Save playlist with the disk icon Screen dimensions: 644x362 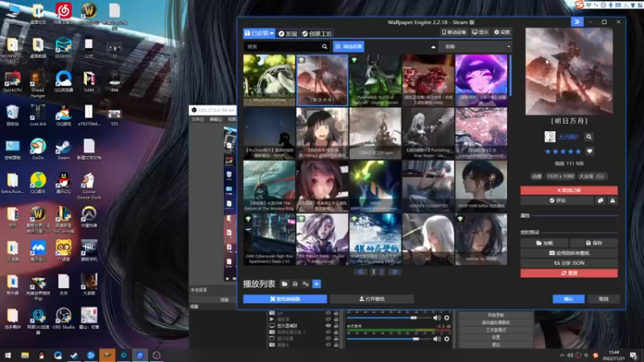[x=295, y=284]
